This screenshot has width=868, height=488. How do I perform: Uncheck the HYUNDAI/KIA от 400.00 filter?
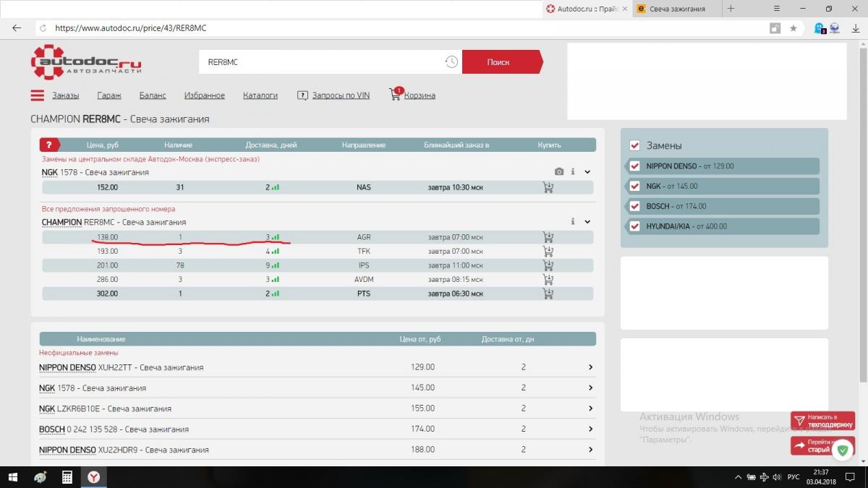pyautogui.click(x=634, y=226)
